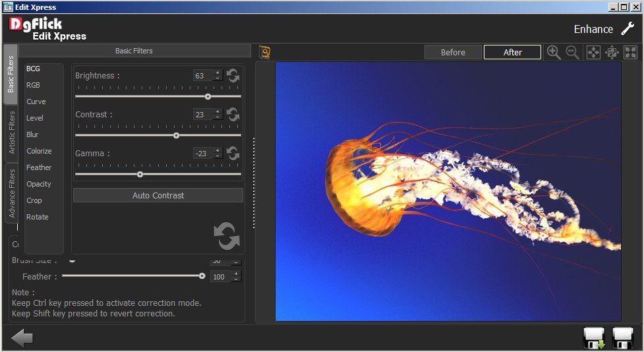Increase Gamma with the up stepper
Viewport: 644px width, 352px height.
click(218, 150)
